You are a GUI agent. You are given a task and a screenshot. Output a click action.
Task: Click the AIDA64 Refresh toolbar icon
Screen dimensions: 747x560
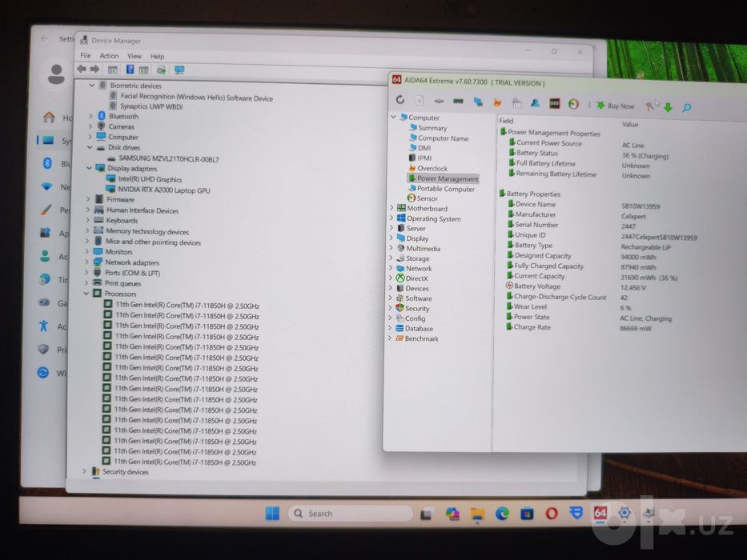tap(400, 99)
